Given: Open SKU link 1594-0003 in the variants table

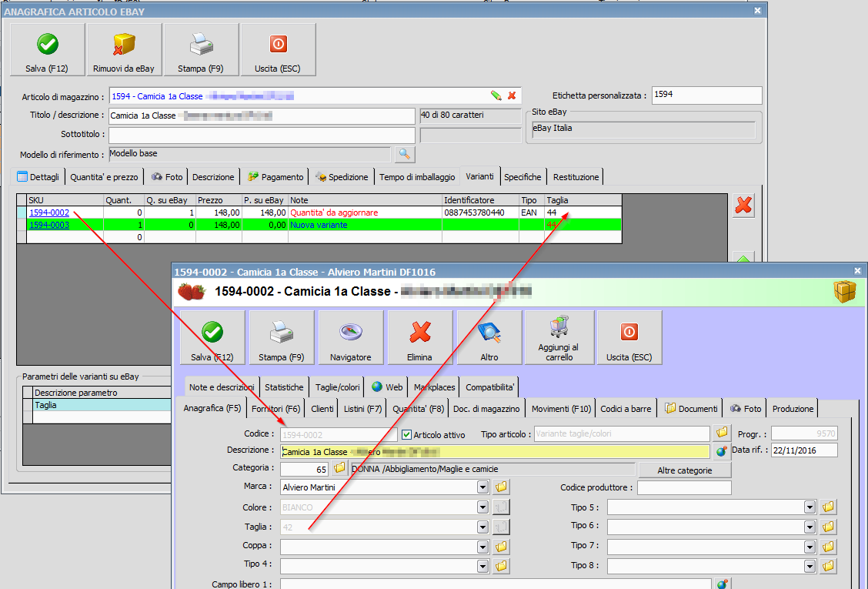Looking at the screenshot, I should 49,224.
